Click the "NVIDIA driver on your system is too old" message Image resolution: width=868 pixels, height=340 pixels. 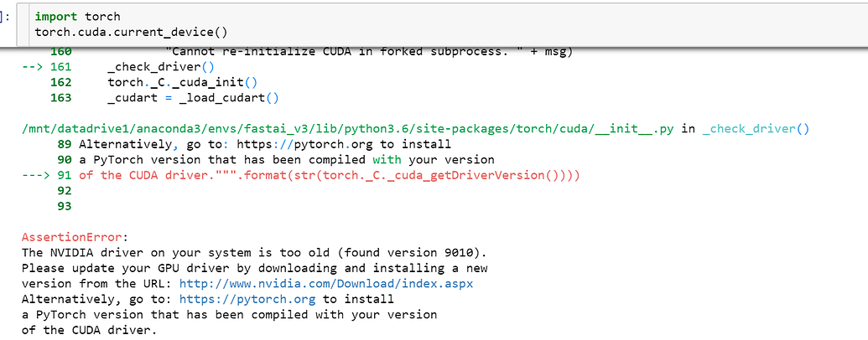pos(253,252)
